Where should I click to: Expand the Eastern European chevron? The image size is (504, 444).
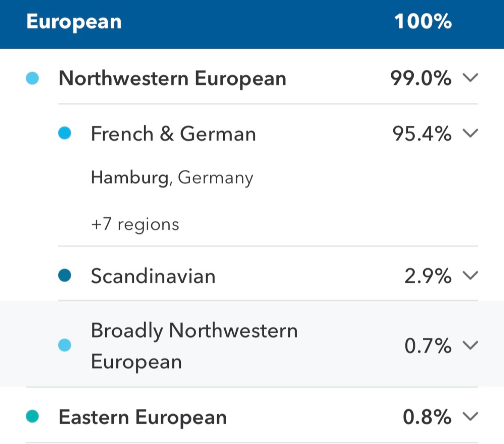point(470,416)
